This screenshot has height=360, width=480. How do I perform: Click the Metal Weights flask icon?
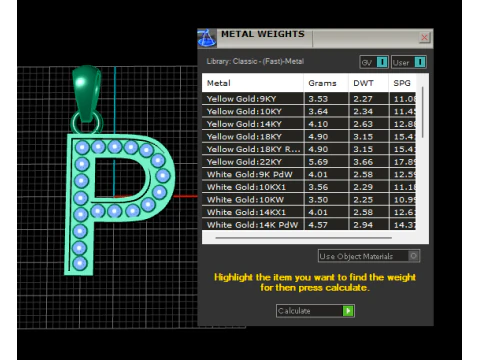207,38
